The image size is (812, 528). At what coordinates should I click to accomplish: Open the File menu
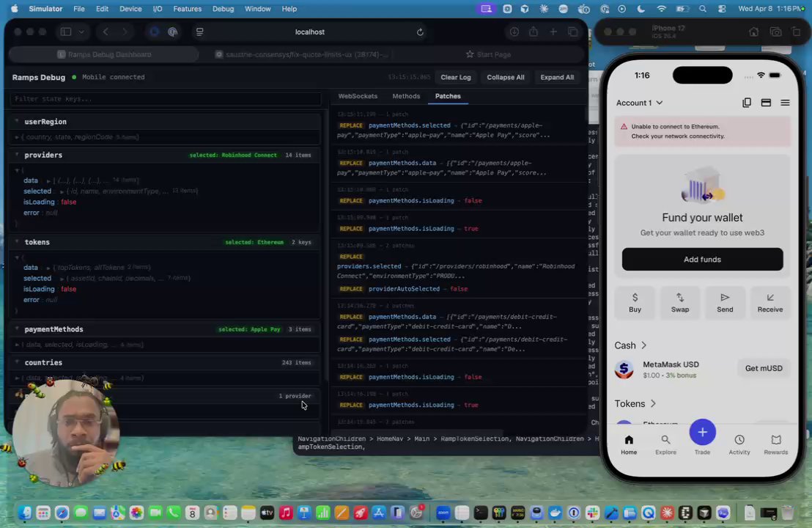coord(78,9)
